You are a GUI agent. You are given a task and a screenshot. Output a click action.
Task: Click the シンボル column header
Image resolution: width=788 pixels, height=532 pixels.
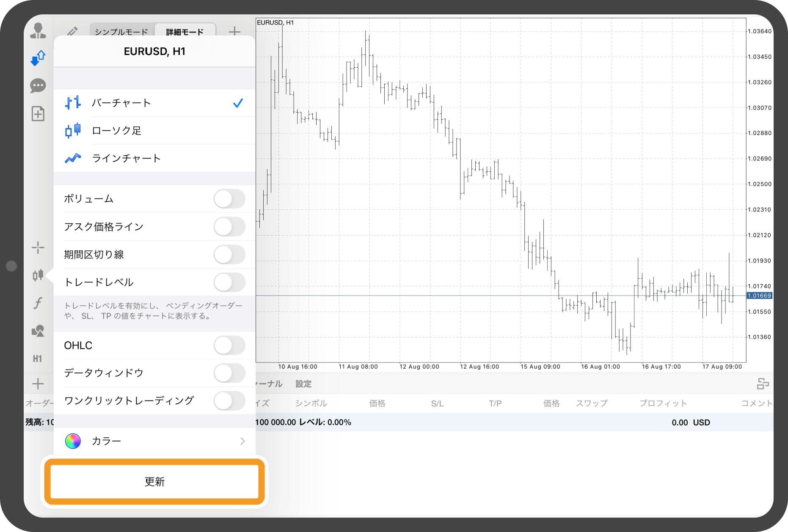[x=311, y=403]
